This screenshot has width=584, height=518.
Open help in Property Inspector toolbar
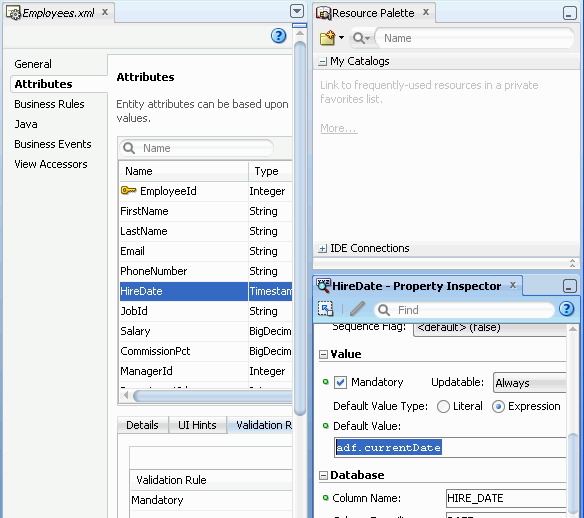click(x=566, y=309)
